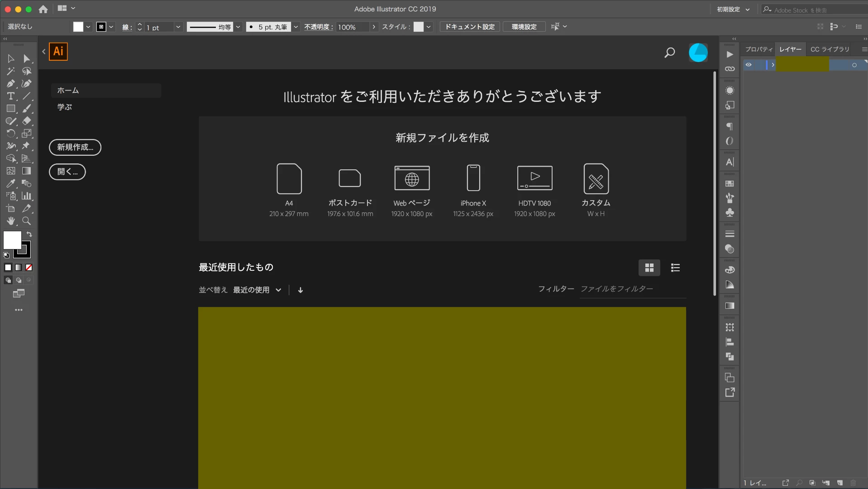Open the 初期設定 workspace switcher
This screenshot has width=868, height=489.
pos(733,9)
